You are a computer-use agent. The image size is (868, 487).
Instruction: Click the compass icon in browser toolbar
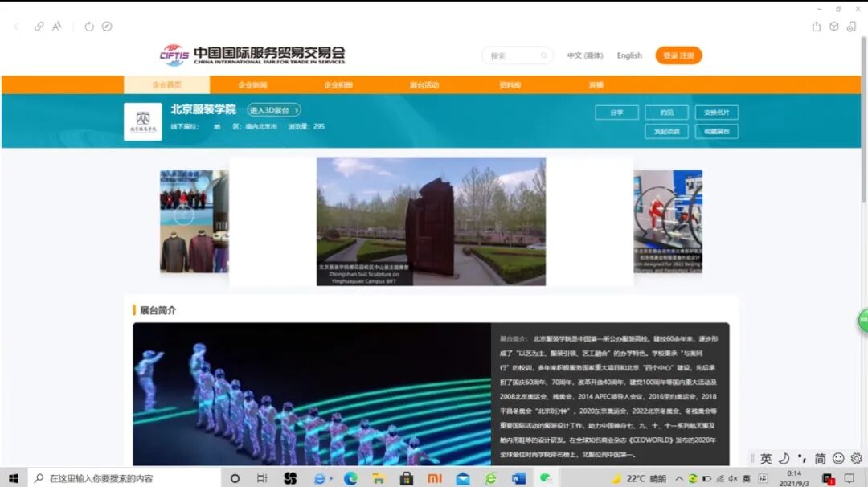coord(107,27)
